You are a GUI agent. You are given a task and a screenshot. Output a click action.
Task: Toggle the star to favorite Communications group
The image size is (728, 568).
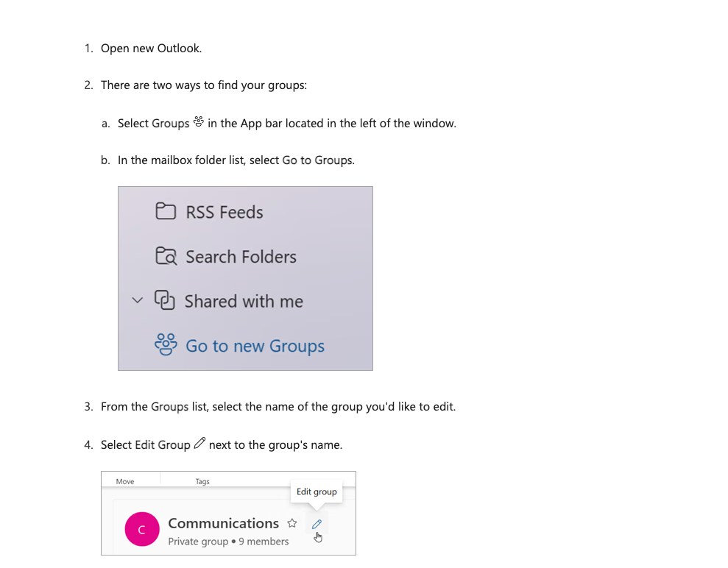coord(292,523)
